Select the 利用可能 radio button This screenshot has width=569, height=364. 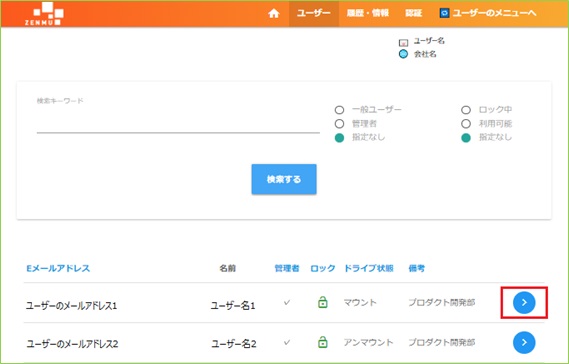coord(466,124)
